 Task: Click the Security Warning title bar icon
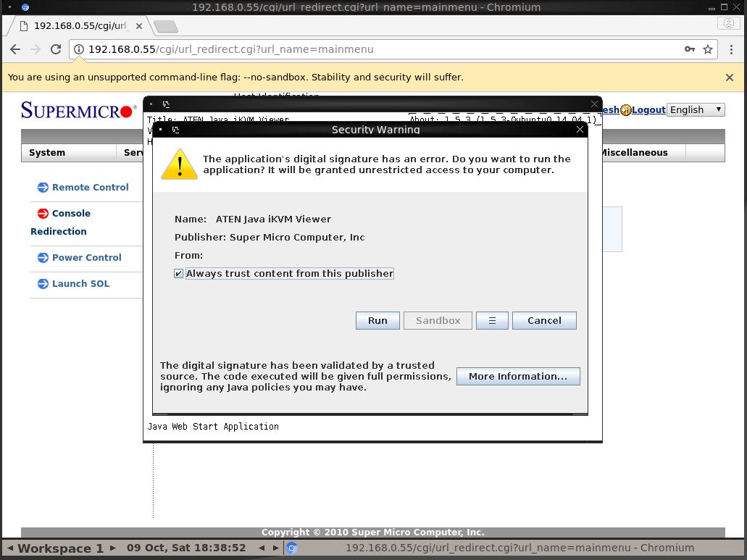click(175, 130)
